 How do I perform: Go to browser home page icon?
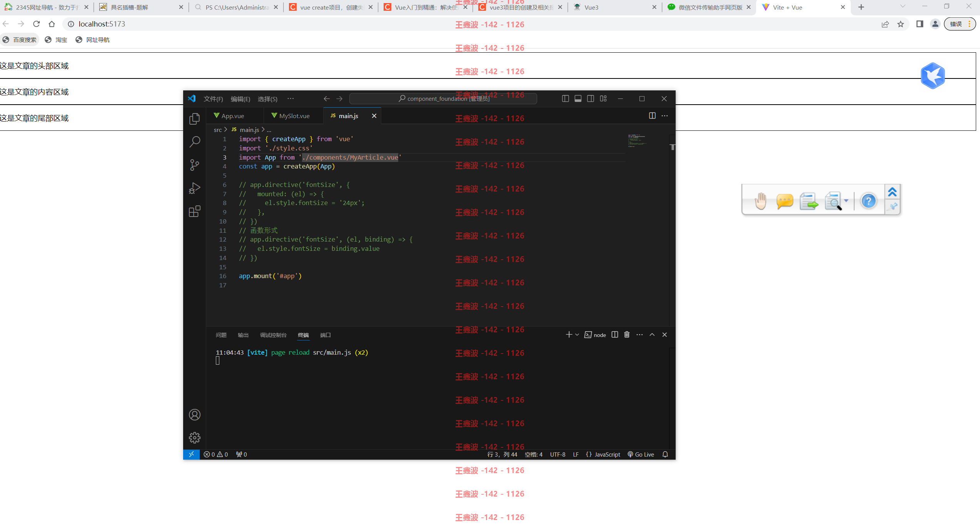52,24
